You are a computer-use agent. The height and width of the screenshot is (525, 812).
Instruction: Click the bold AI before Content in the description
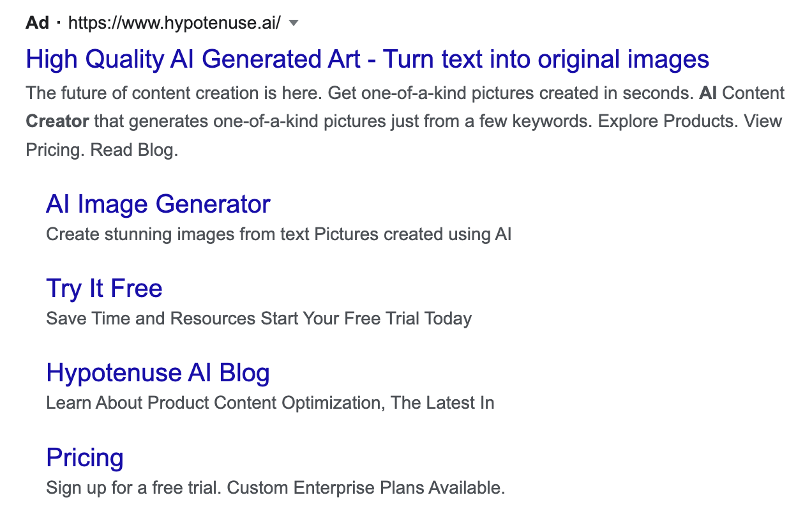(x=708, y=93)
